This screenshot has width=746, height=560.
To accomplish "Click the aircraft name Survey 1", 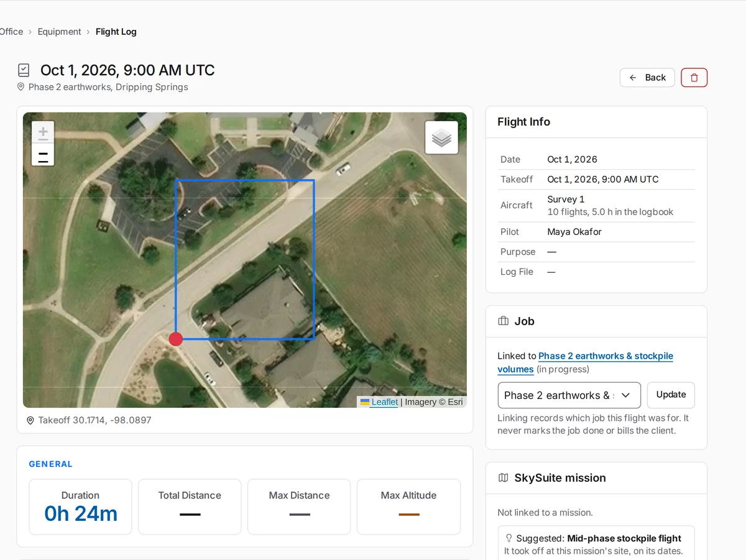I will (566, 200).
